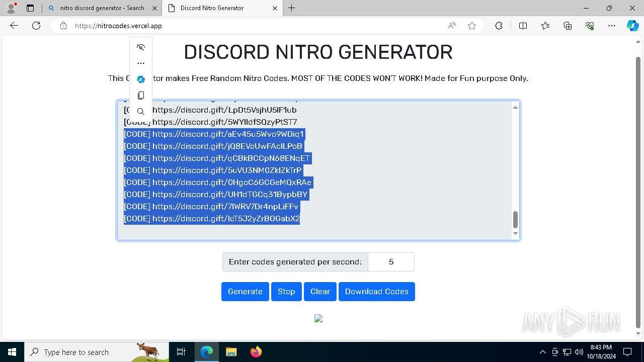
Task: Copy the selected text with the copy icon
Action: tap(141, 96)
